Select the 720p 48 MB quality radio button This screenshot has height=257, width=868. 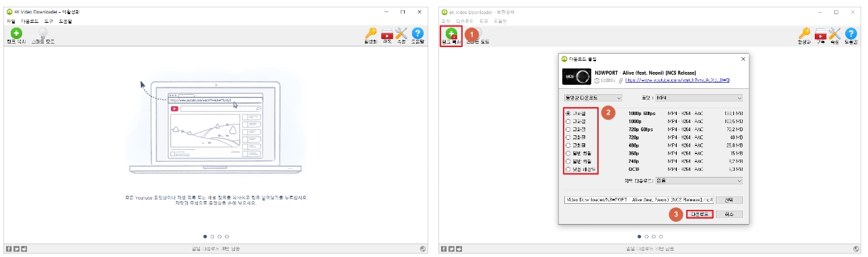[x=569, y=137]
